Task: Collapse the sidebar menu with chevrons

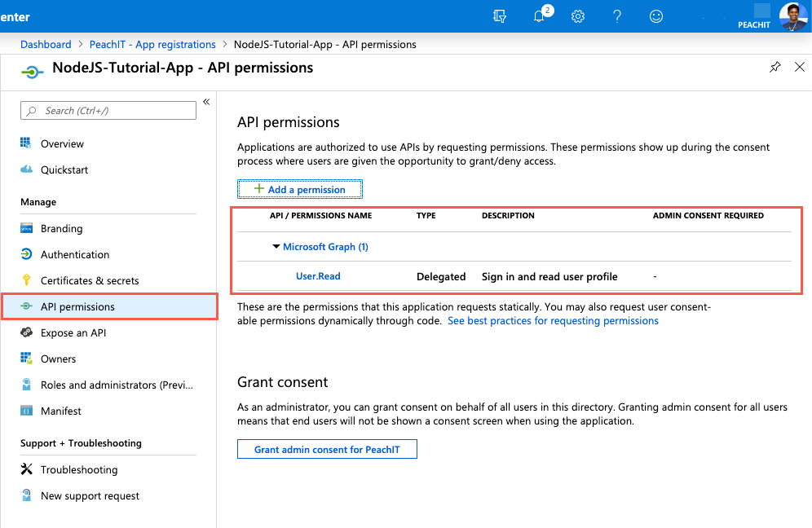Action: pos(206,102)
